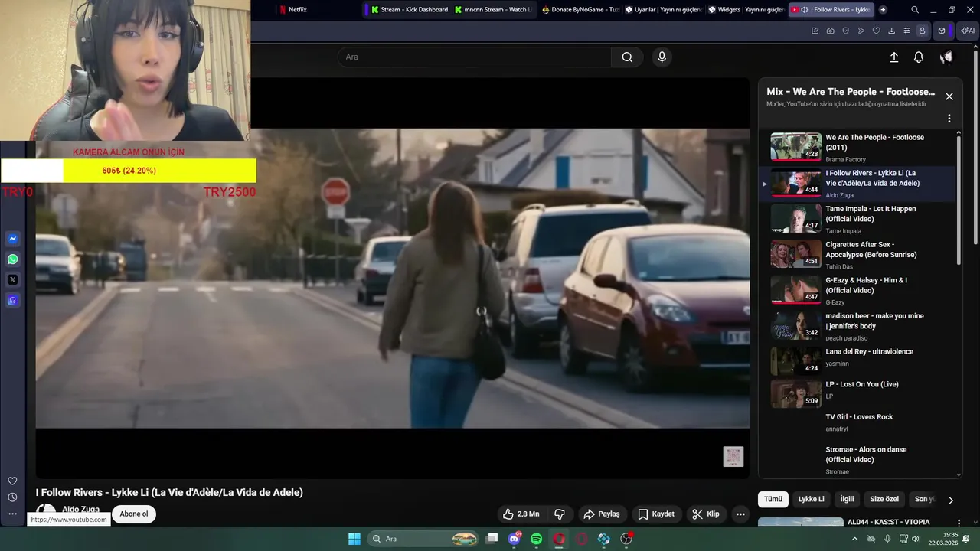Open the YouTube account avatar menu
Screen dimensions: 980x551
946,57
